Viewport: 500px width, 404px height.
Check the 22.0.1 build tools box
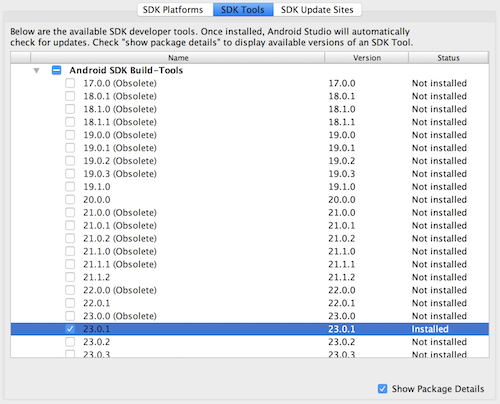pos(70,303)
